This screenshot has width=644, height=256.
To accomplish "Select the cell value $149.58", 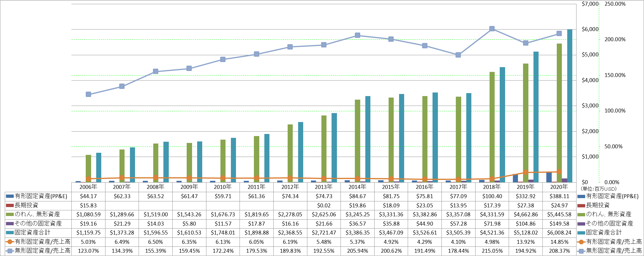I will (559, 223).
